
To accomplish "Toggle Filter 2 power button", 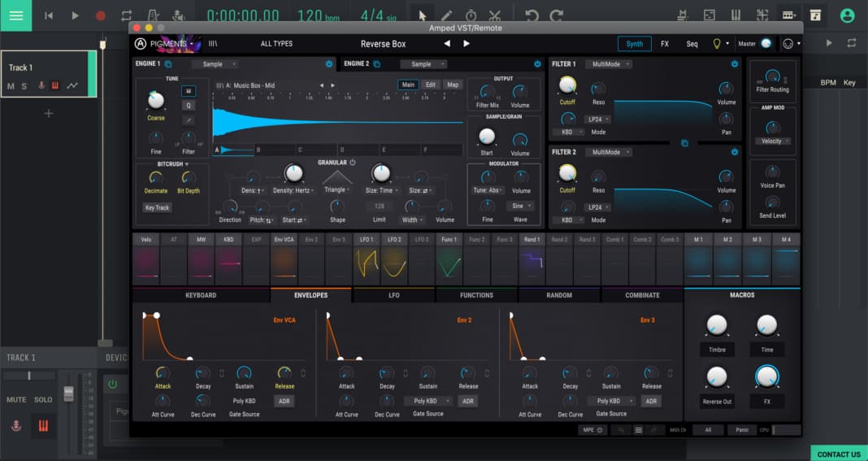I will tap(735, 152).
